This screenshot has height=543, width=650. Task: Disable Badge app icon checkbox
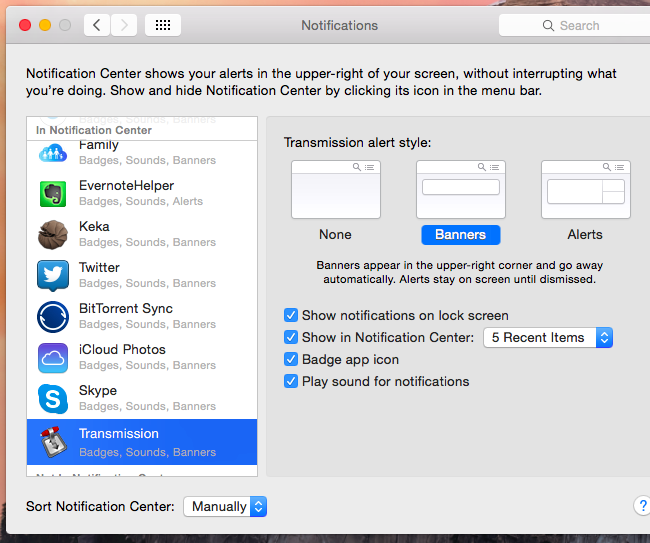click(x=291, y=359)
